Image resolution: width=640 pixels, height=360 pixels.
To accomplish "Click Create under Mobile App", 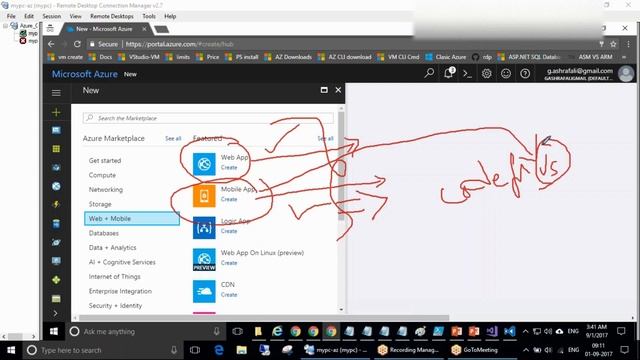I will (x=229, y=199).
